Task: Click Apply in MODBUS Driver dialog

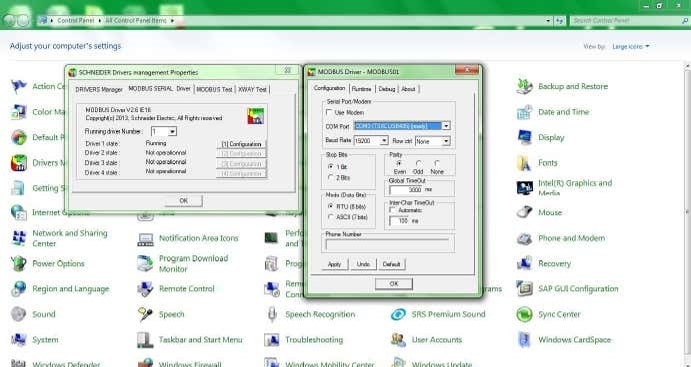Action: point(334,264)
